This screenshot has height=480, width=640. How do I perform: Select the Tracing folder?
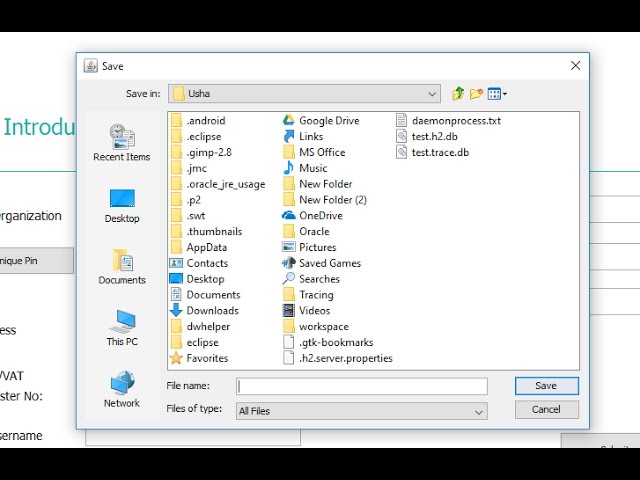click(x=308, y=295)
